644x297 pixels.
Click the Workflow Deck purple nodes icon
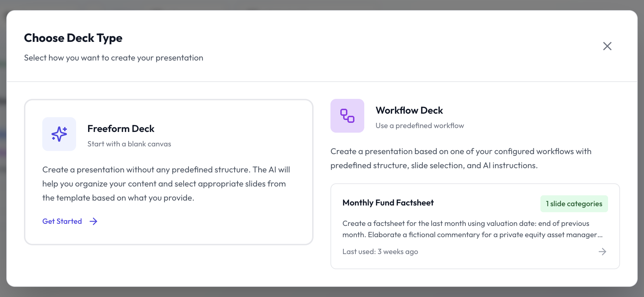tap(347, 116)
